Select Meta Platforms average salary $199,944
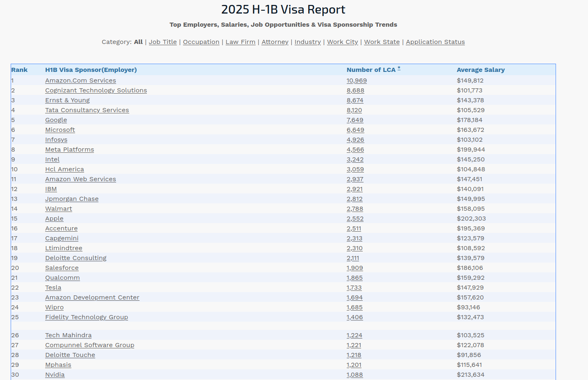This screenshot has width=588, height=380. [x=471, y=150]
